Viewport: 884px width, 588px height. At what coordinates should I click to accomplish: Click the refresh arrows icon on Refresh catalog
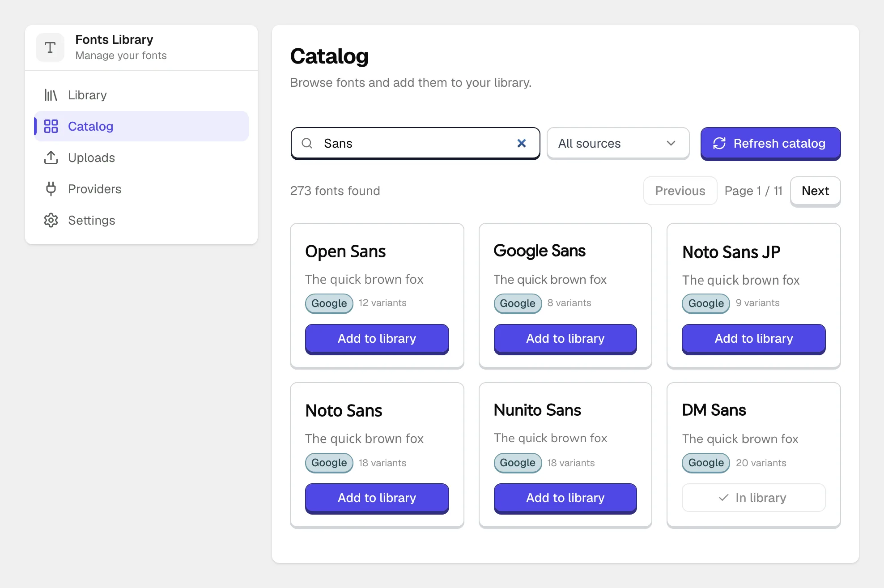(x=719, y=143)
